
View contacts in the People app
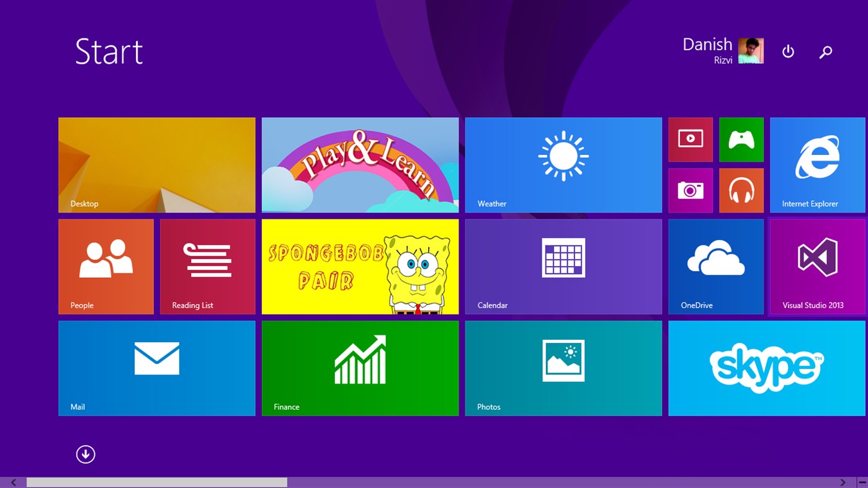pyautogui.click(x=105, y=266)
